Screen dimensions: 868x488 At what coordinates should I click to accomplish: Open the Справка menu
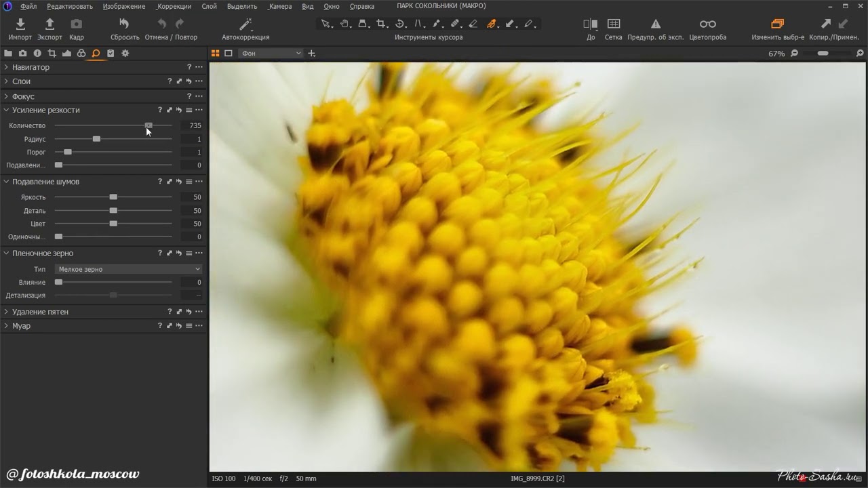(362, 6)
